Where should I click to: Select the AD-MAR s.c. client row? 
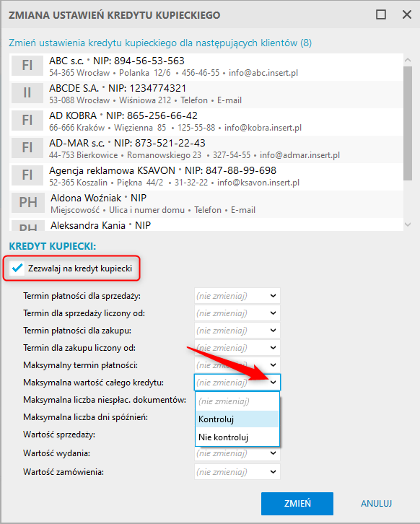click(x=206, y=149)
